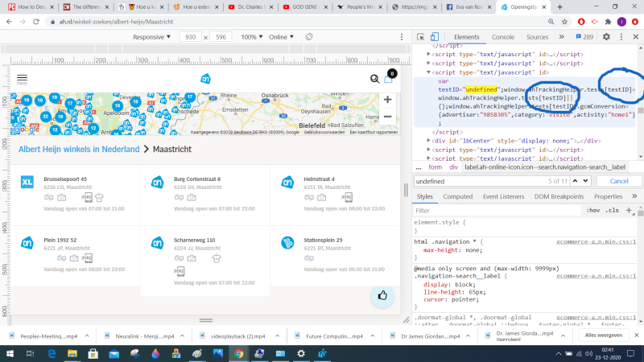Toggle the :hov element state panel
Viewport: 644px width, 362px height.
tap(593, 210)
